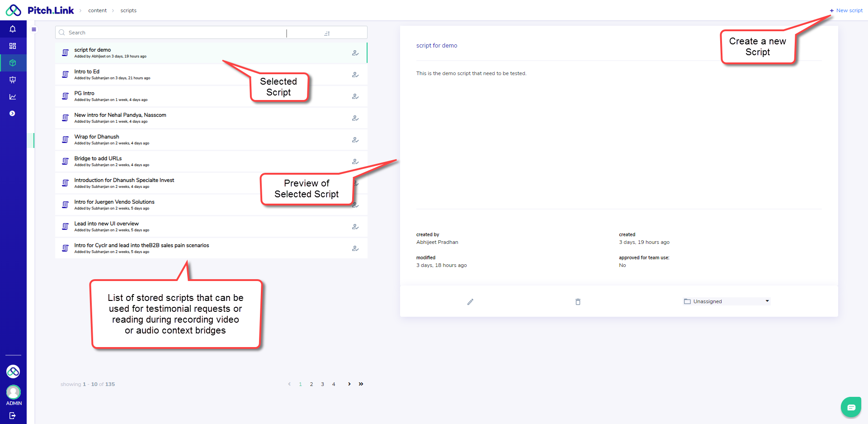Open the Unassigned folder dropdown
The width and height of the screenshot is (868, 424).
(726, 301)
